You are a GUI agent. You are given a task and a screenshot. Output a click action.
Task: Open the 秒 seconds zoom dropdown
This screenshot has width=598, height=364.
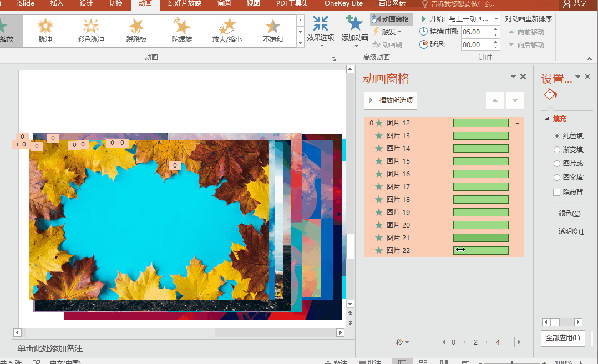pyautogui.click(x=402, y=342)
